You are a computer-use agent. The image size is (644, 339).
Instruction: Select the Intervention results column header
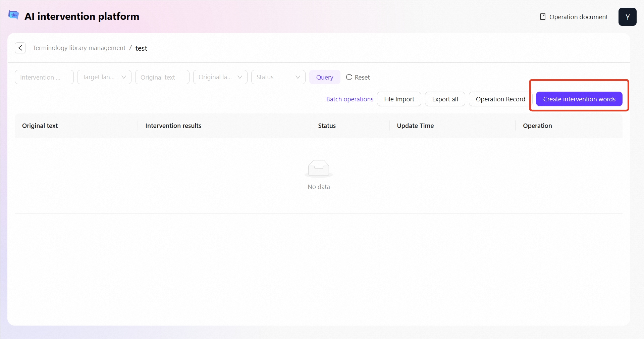coord(173,126)
